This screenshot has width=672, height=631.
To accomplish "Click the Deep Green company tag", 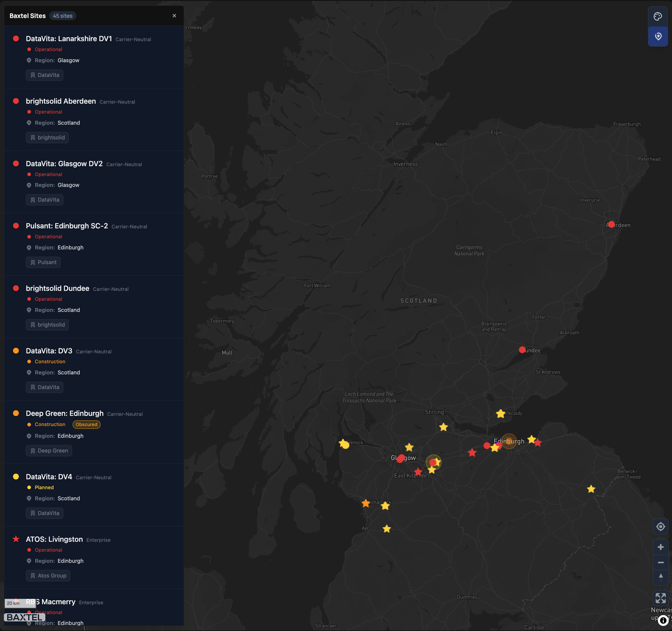I will [49, 451].
